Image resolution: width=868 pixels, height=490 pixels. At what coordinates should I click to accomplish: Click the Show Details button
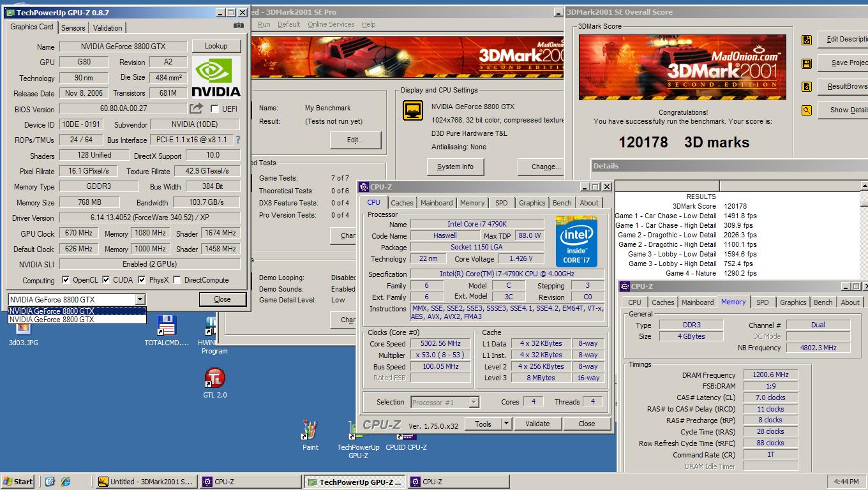(843, 110)
